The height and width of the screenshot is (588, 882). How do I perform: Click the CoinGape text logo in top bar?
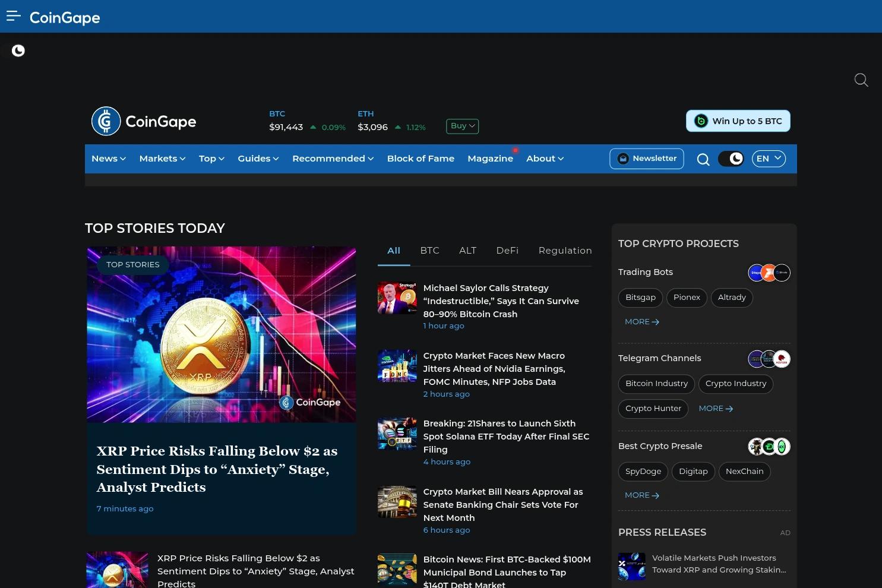[x=65, y=18]
